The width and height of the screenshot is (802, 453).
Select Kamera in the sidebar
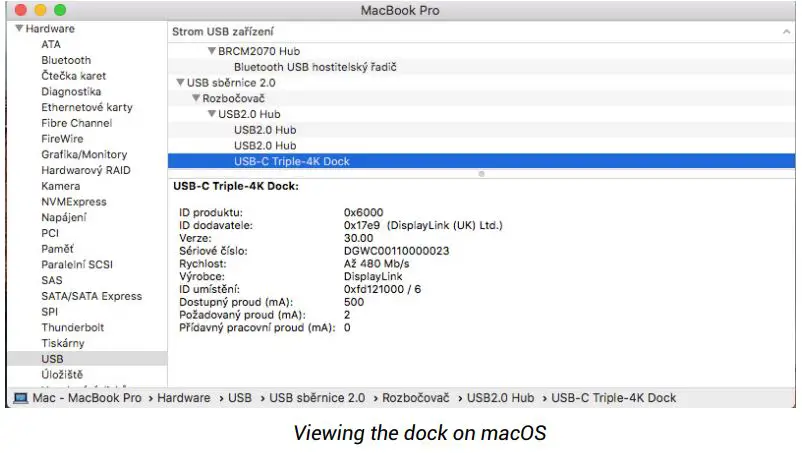[x=60, y=186]
